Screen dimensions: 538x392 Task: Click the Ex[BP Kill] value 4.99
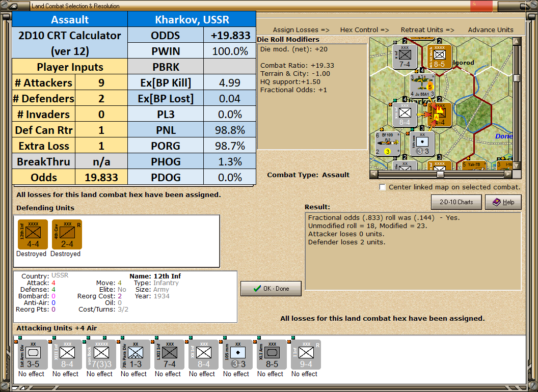(230, 82)
